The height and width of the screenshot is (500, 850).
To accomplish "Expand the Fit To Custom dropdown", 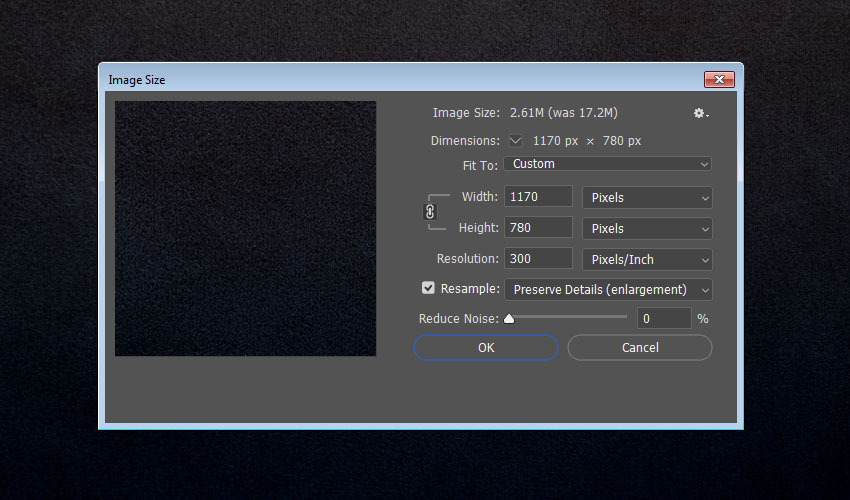I will pyautogui.click(x=608, y=164).
